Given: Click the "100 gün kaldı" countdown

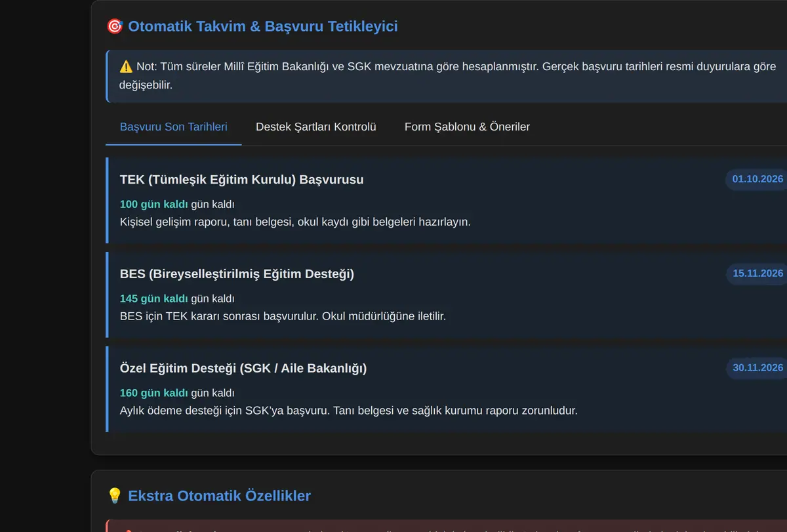Looking at the screenshot, I should tap(153, 204).
